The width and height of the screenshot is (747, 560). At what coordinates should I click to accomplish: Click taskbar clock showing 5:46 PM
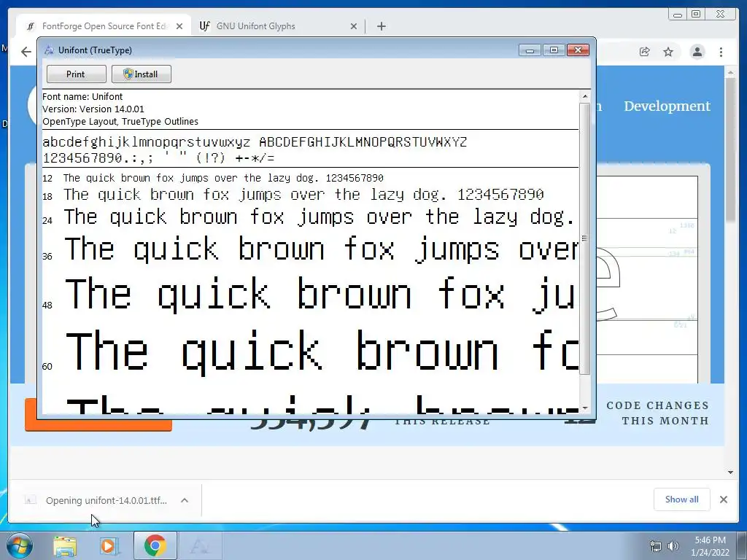(710, 545)
